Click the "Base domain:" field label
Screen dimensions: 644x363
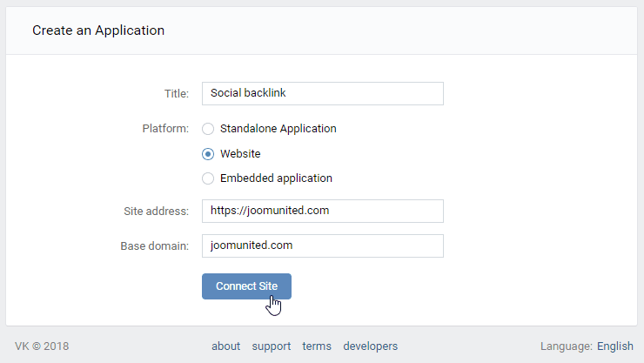pyautogui.click(x=154, y=245)
